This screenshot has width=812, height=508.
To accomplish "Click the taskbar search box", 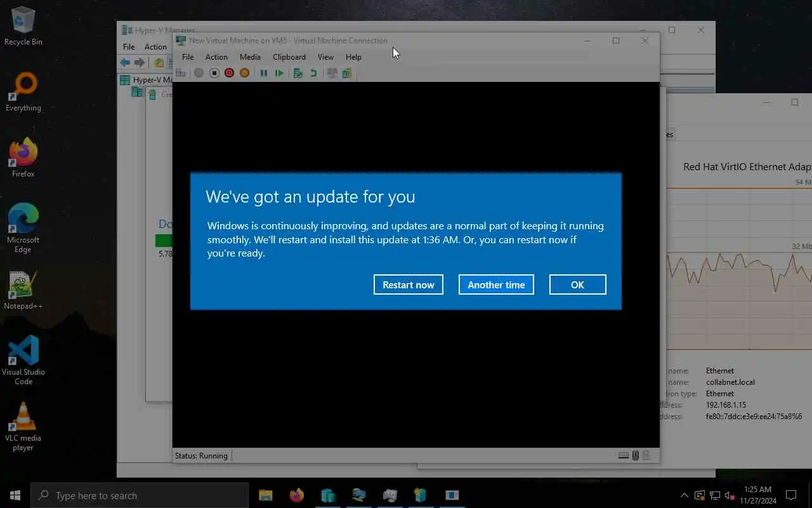I will pos(140,495).
